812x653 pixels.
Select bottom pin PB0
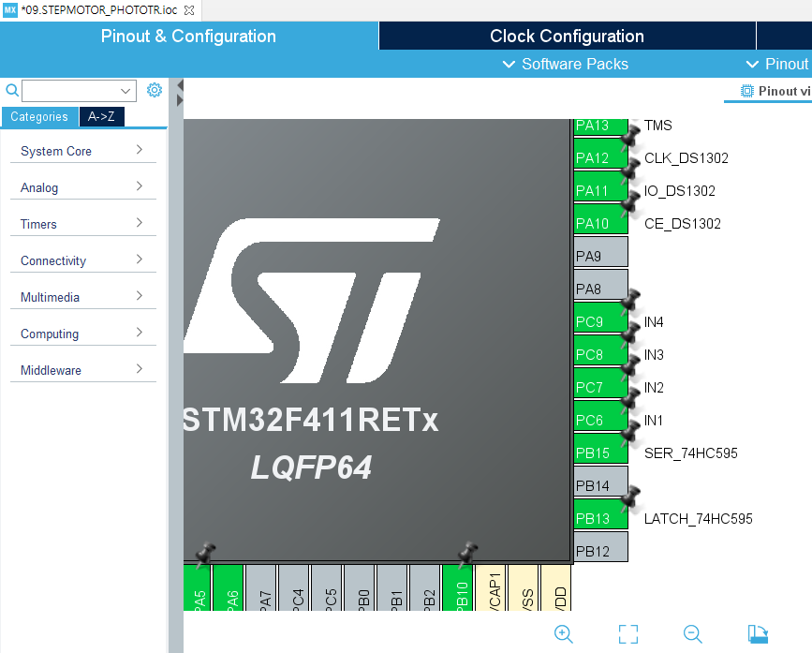[x=359, y=587]
